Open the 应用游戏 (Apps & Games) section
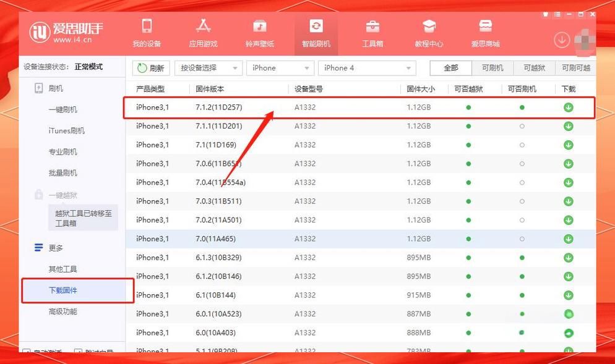The height and width of the screenshot is (364, 615). pos(204,31)
